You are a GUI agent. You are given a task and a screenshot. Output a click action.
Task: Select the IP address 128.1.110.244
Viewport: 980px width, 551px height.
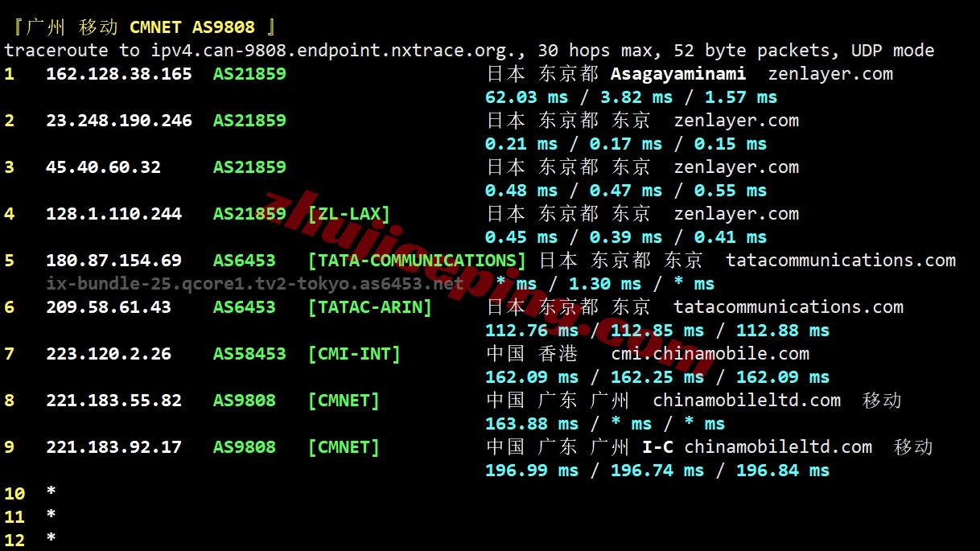[x=113, y=214]
